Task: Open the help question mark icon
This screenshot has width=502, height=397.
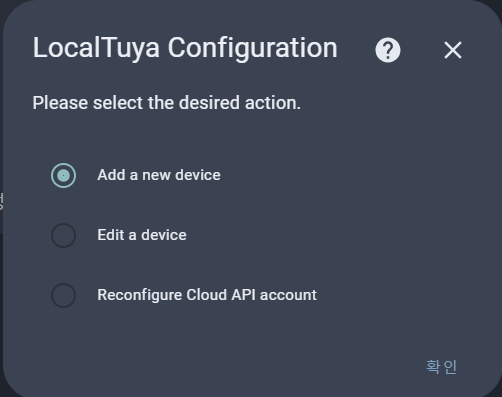Action: click(388, 50)
